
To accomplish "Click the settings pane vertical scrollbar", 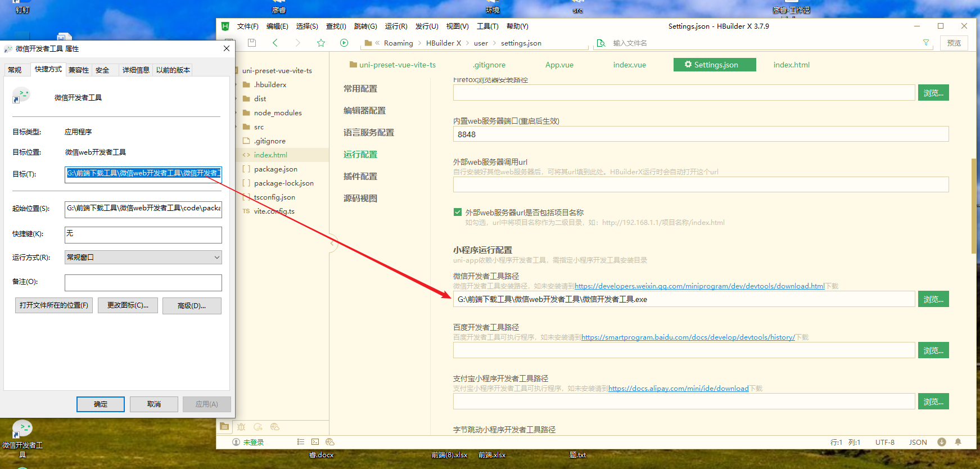I will coord(974,206).
